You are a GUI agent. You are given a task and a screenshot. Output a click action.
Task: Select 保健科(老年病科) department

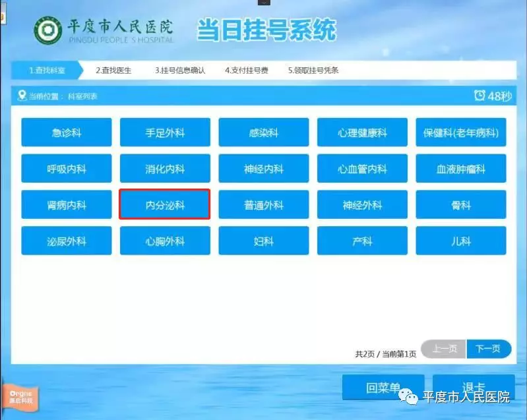(x=461, y=133)
